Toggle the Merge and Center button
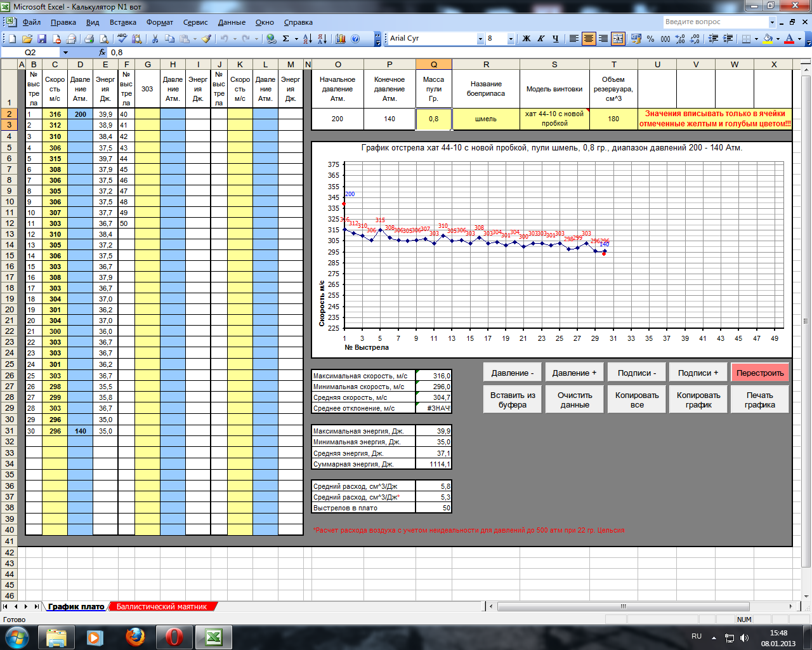 coord(618,39)
